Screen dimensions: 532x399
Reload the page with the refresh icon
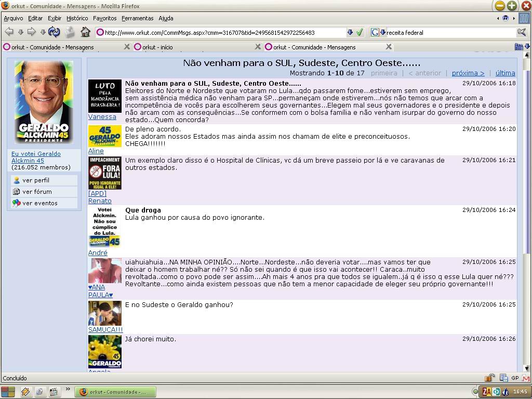(x=54, y=32)
